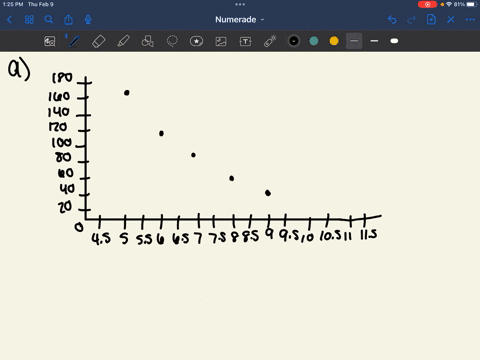Select the Text box tool
This screenshot has height=360, width=480.
[245, 41]
